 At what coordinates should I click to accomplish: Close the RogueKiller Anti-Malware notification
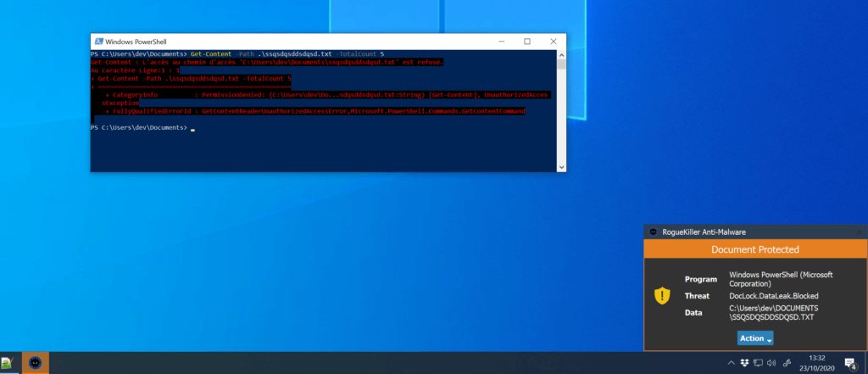click(856, 232)
